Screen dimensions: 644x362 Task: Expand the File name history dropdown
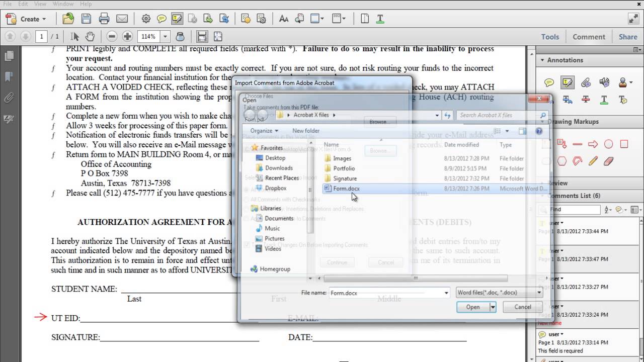click(446, 293)
